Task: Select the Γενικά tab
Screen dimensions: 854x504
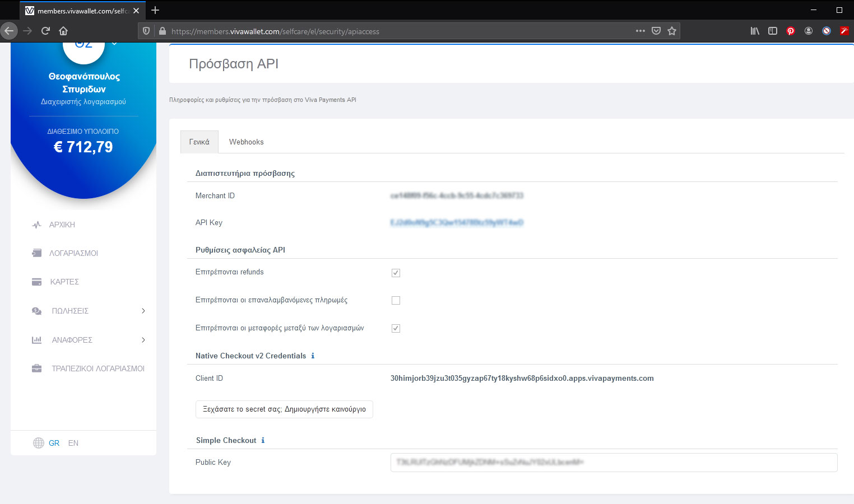Action: pyautogui.click(x=199, y=142)
